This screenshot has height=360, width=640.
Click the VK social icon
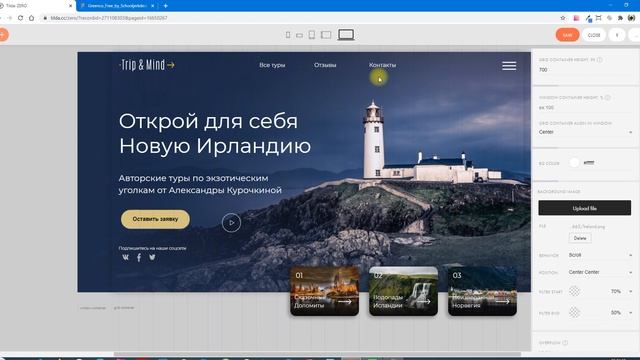click(125, 257)
